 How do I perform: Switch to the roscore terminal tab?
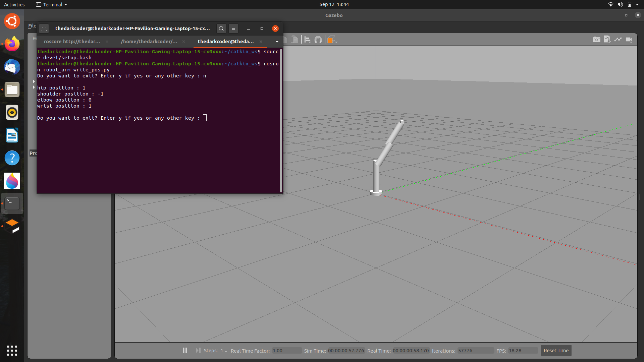(72, 42)
